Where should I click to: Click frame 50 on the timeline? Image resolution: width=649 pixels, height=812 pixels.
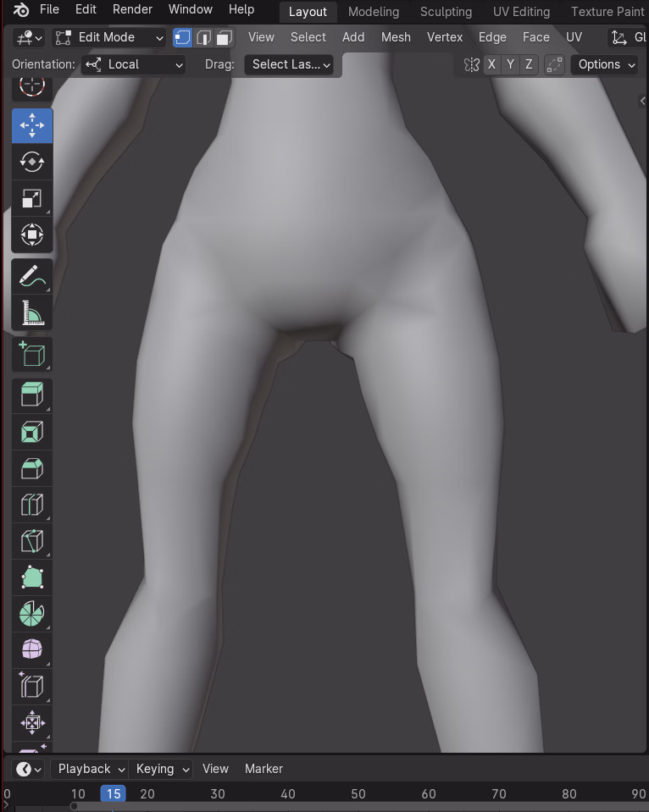(358, 794)
